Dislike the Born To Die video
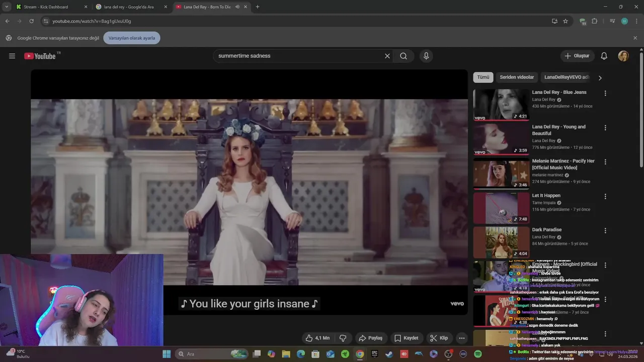644x362 pixels. coord(343,338)
